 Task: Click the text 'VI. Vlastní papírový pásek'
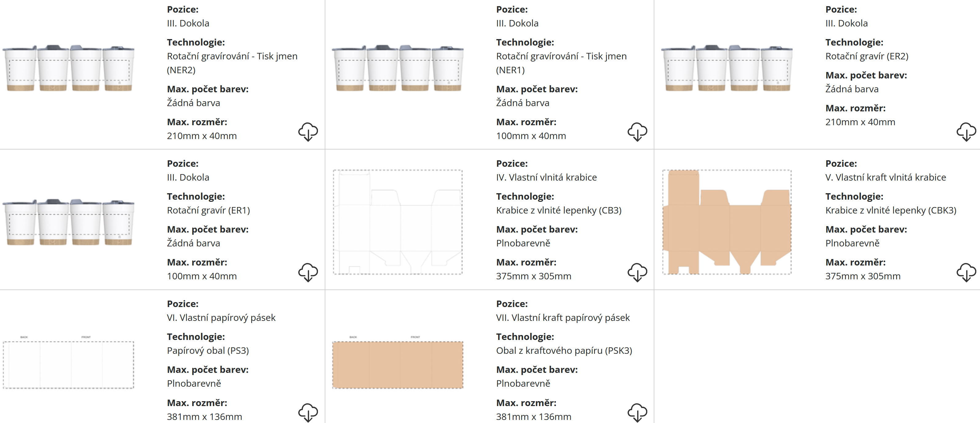pos(221,317)
